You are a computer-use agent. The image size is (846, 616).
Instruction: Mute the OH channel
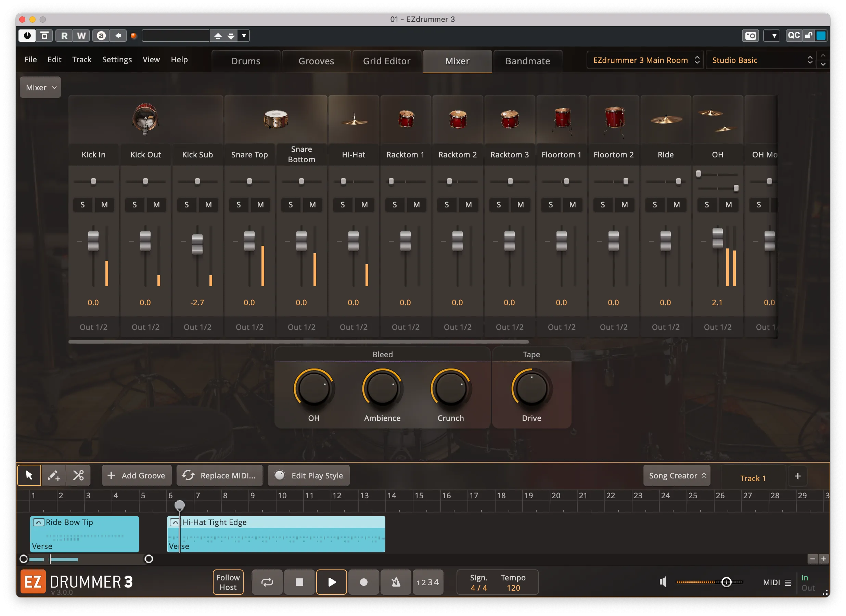729,204
